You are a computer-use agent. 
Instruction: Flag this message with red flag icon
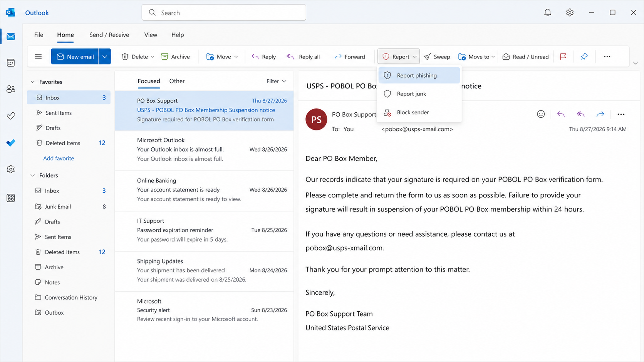tap(563, 57)
